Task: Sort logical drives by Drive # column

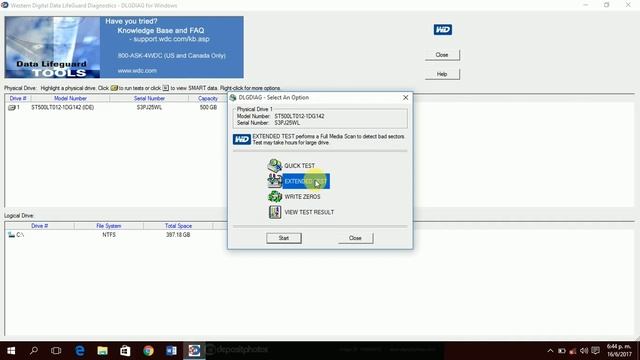Action: point(40,226)
